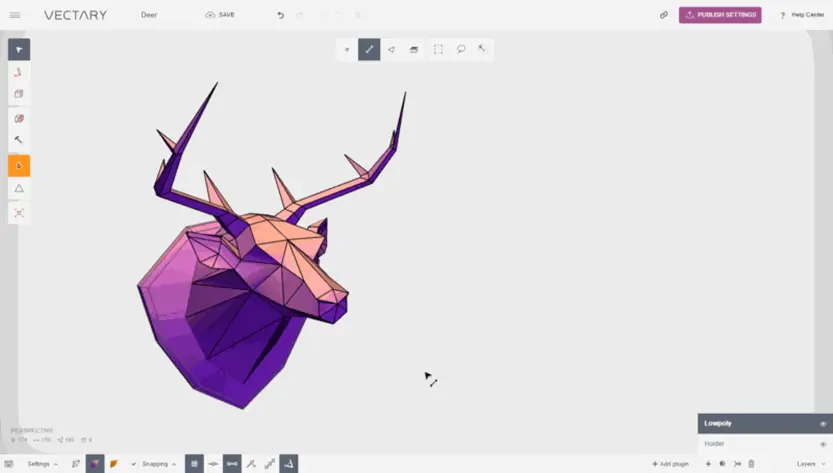Toggle wireframe display mode
The width and height of the screenshot is (833, 473).
[76, 464]
